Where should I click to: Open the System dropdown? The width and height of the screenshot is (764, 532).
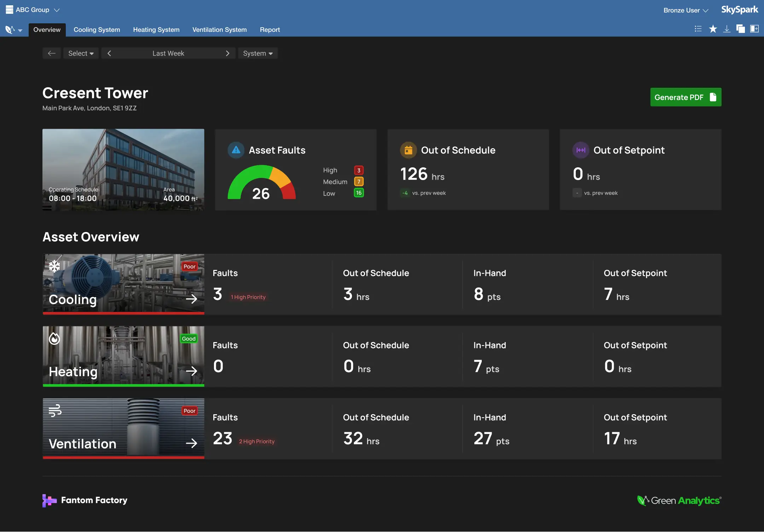coord(258,53)
